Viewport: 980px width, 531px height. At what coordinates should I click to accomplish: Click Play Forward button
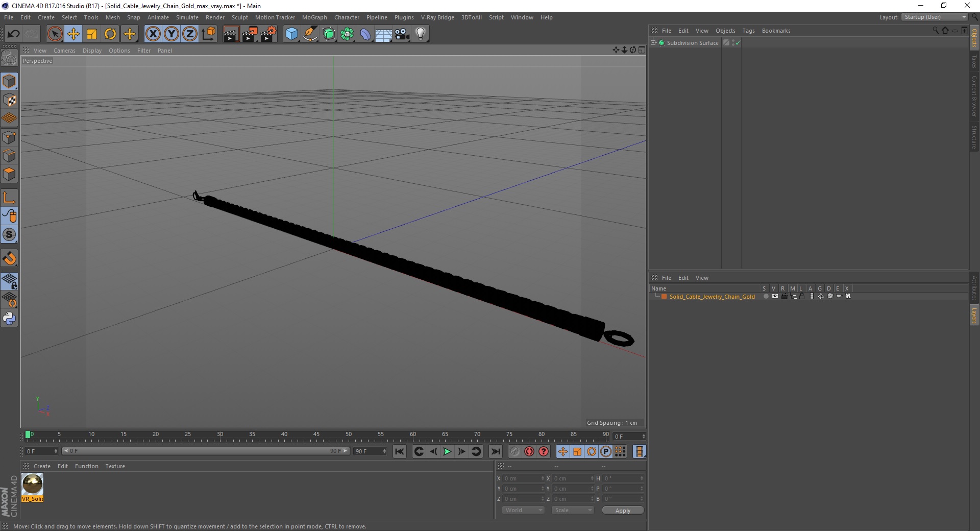(x=447, y=451)
